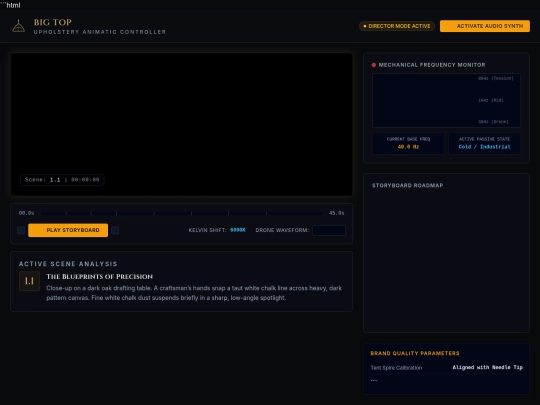Click the Activate Audio Synth button
Image resolution: width=540 pixels, height=405 pixels.
point(485,26)
